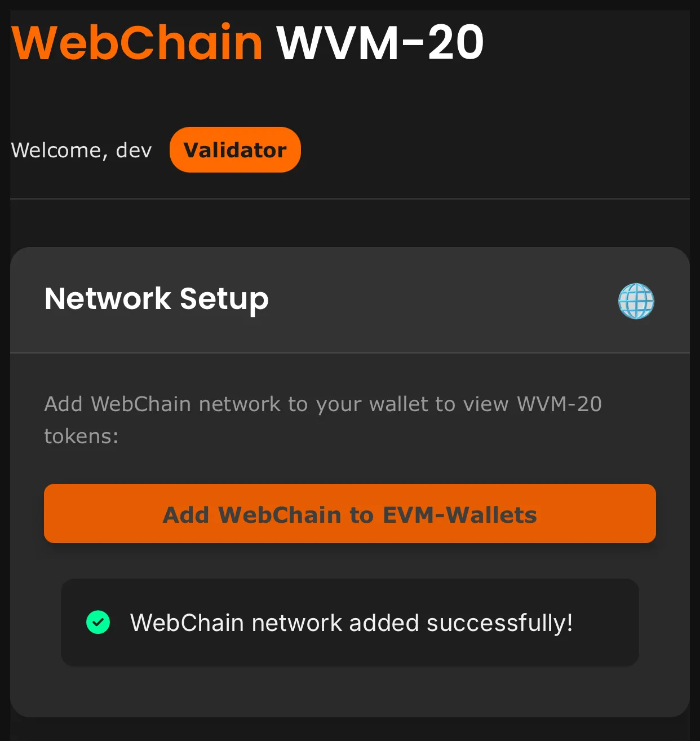Click the WVM-20 title text
This screenshot has width=700, height=741.
point(380,43)
